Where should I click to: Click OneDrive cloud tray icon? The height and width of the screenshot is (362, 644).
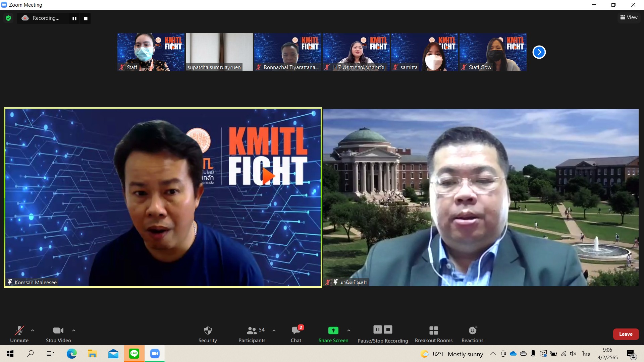[513, 354]
